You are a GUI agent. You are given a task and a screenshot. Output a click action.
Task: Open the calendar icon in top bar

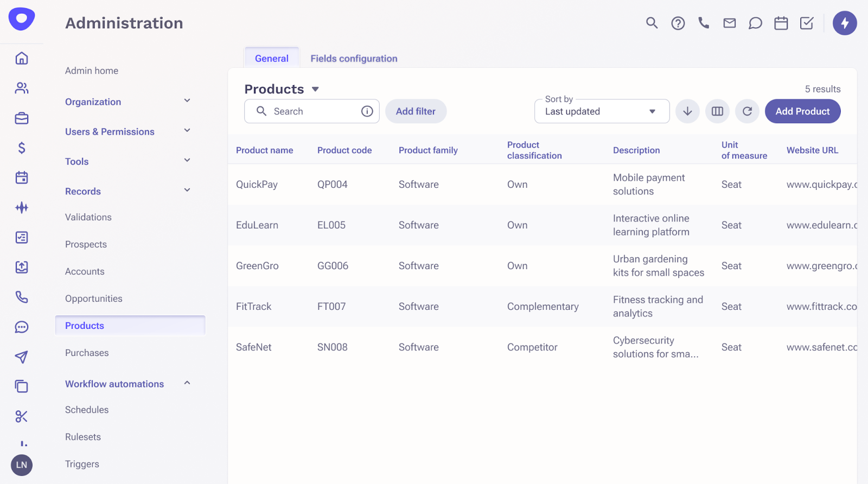click(781, 23)
